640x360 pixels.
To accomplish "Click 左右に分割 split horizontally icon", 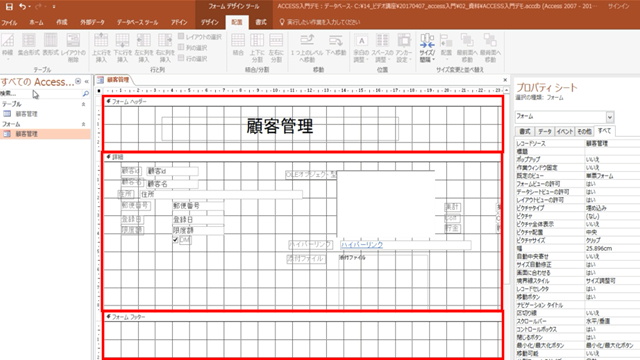I will (x=276, y=47).
